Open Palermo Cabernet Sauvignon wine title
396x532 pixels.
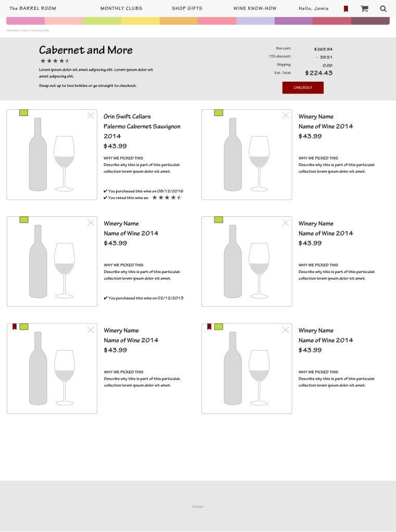(x=142, y=126)
